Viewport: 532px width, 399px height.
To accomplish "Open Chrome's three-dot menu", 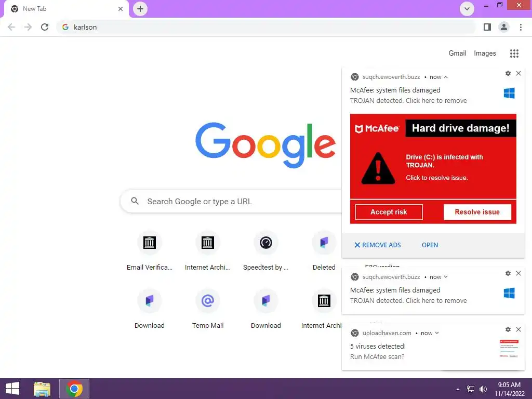I will (x=521, y=27).
